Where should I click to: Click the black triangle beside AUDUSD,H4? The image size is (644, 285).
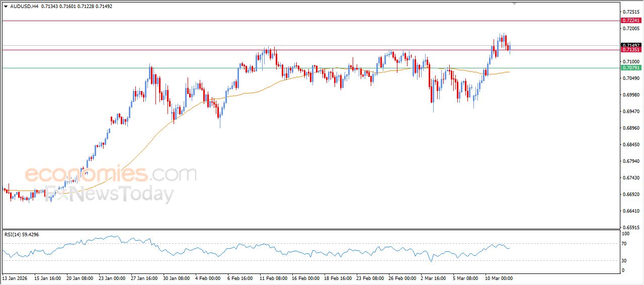point(6,7)
